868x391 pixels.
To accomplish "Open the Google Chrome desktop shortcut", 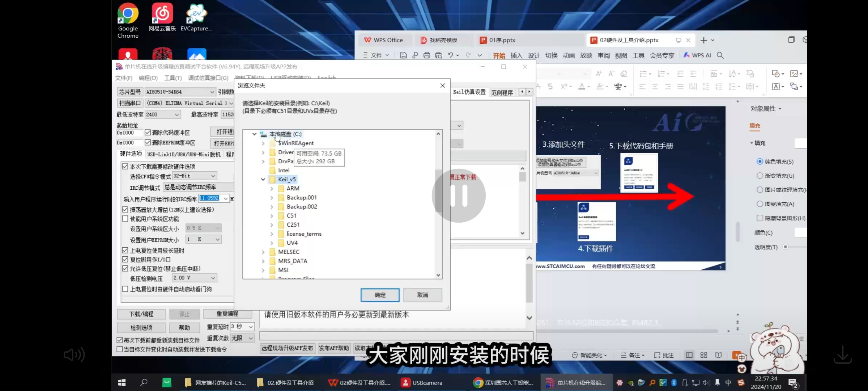I will (x=128, y=20).
